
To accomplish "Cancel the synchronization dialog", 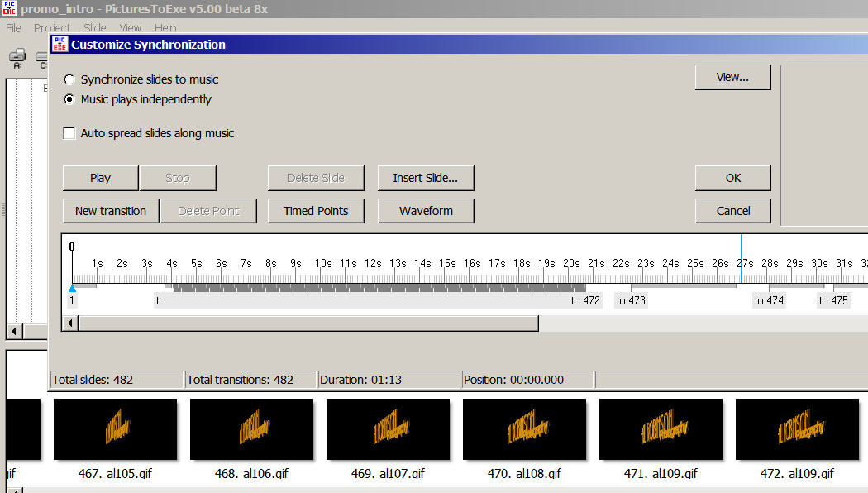I will (x=733, y=211).
